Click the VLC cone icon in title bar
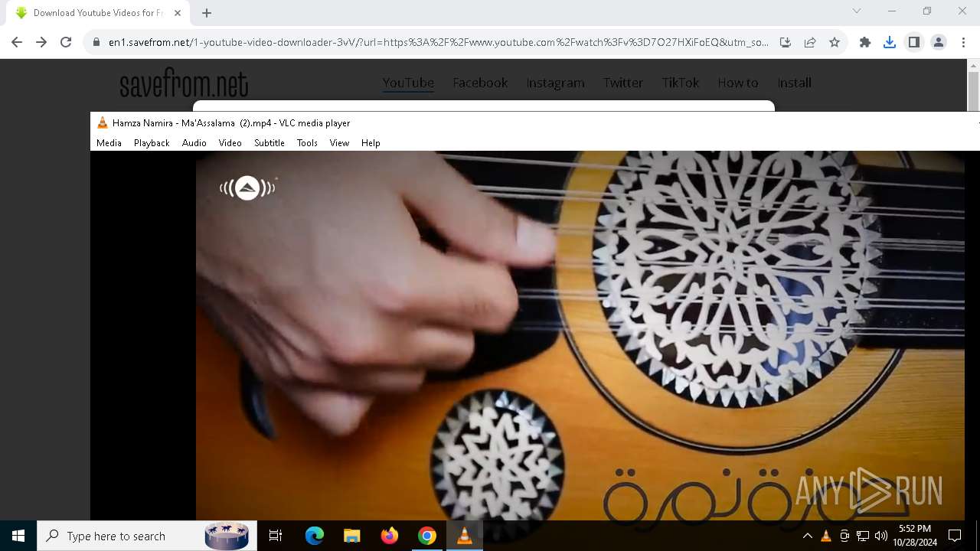The image size is (980, 551). point(103,122)
